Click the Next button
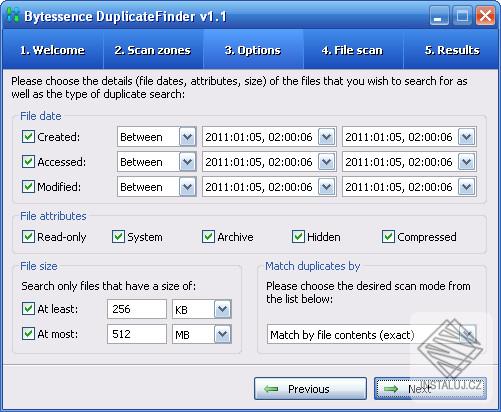This screenshot has width=501, height=412. [430, 389]
